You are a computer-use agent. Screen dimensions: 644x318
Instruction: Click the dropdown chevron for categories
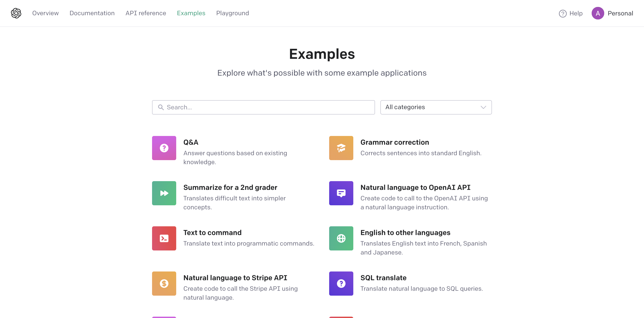pos(483,107)
